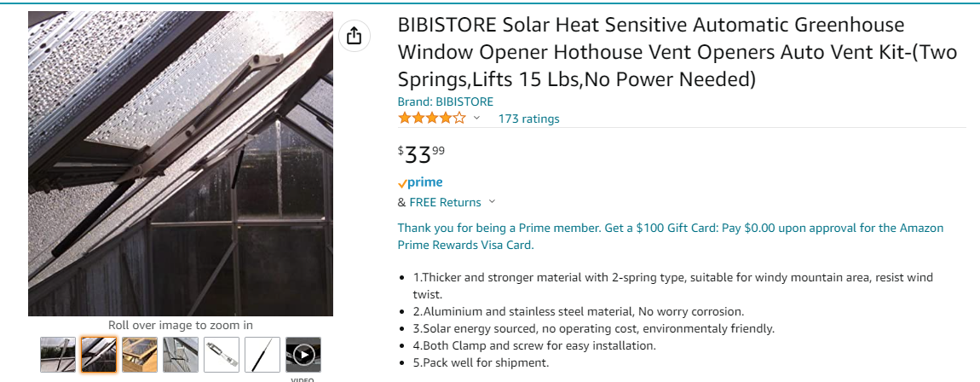Play the product video thumbnail
This screenshot has width=980, height=382.
click(303, 355)
